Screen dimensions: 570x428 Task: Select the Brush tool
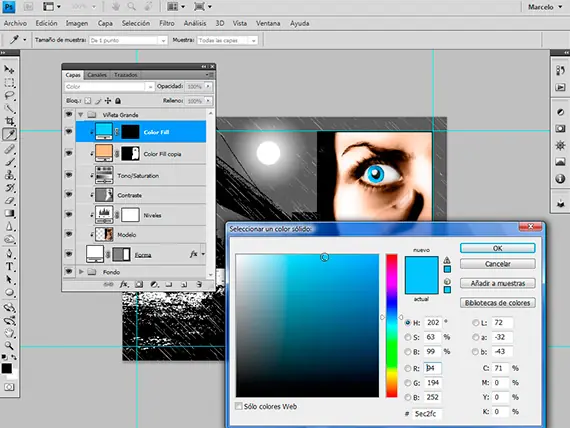click(x=9, y=162)
